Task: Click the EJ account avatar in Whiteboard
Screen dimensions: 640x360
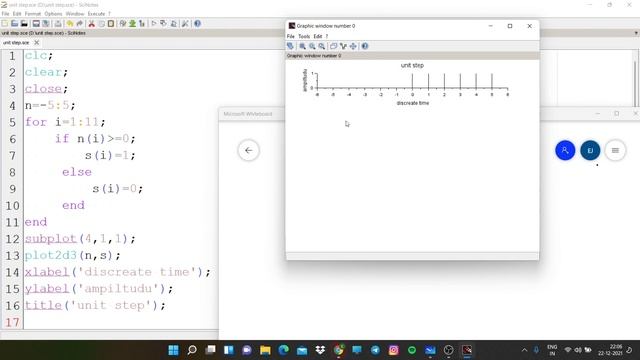Action: (590, 151)
